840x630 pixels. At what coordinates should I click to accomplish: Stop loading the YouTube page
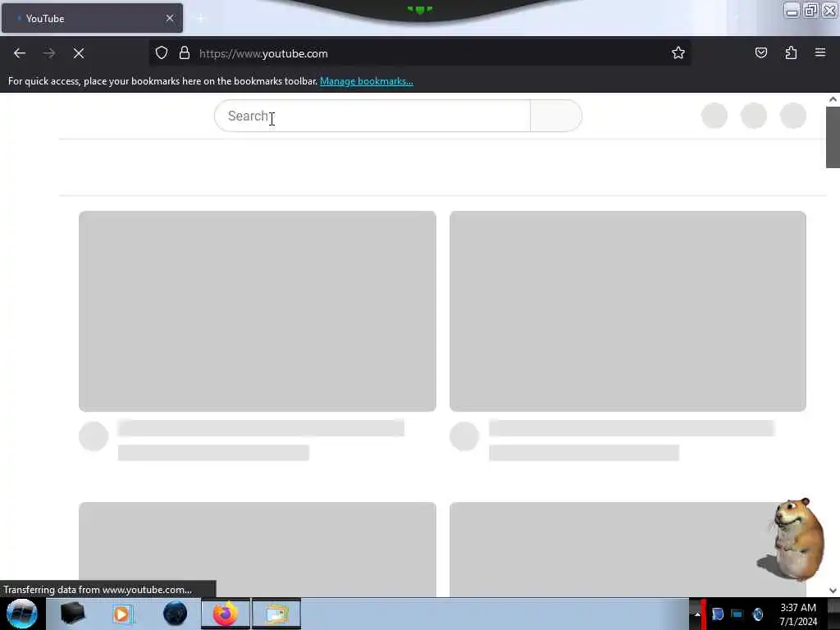click(79, 53)
